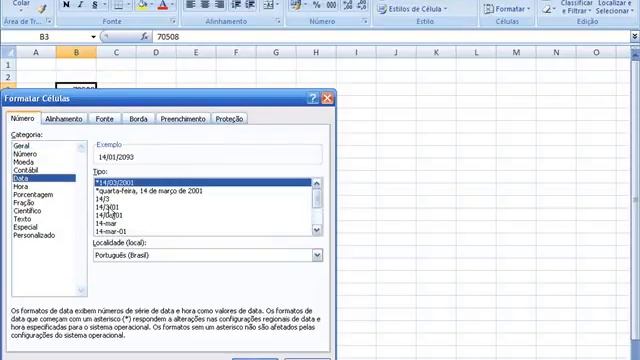Viewport: 640px width, 360px height.
Task: Click the Select All corner button
Action: point(9,52)
